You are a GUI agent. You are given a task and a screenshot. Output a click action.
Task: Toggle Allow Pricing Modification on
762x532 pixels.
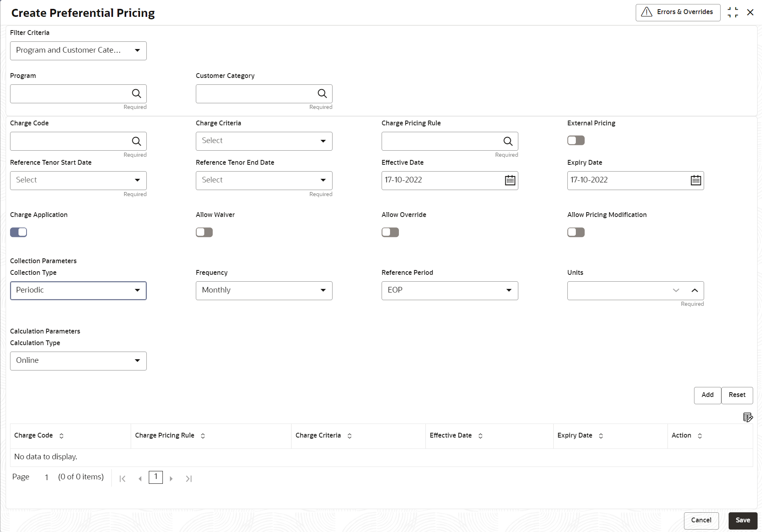(x=576, y=232)
